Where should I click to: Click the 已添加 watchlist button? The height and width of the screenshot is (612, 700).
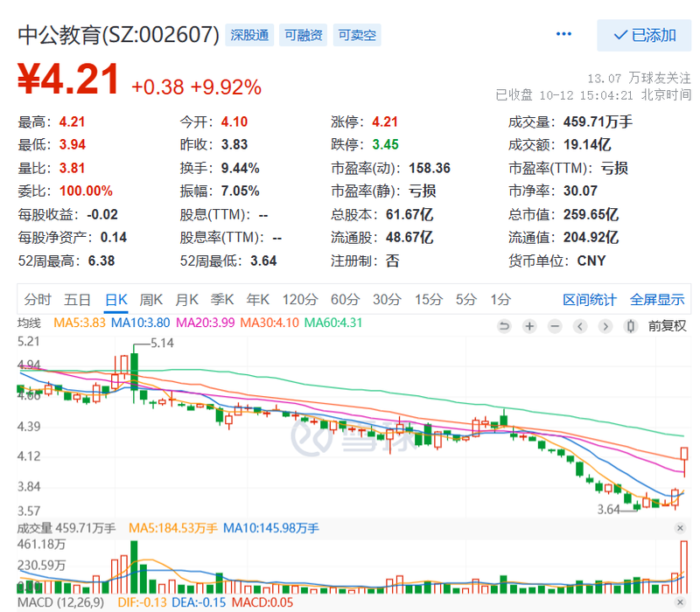(x=644, y=35)
